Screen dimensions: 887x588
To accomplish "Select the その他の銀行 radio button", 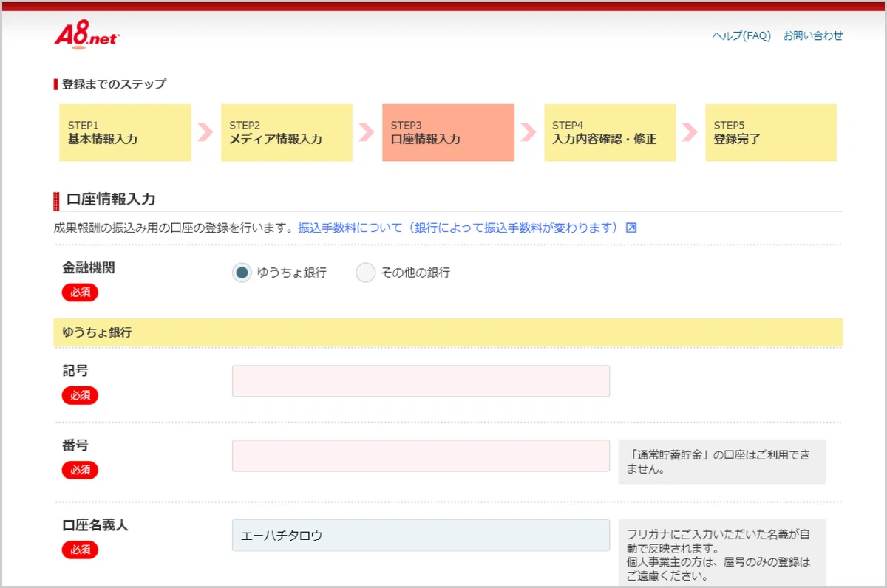I will coord(366,273).
